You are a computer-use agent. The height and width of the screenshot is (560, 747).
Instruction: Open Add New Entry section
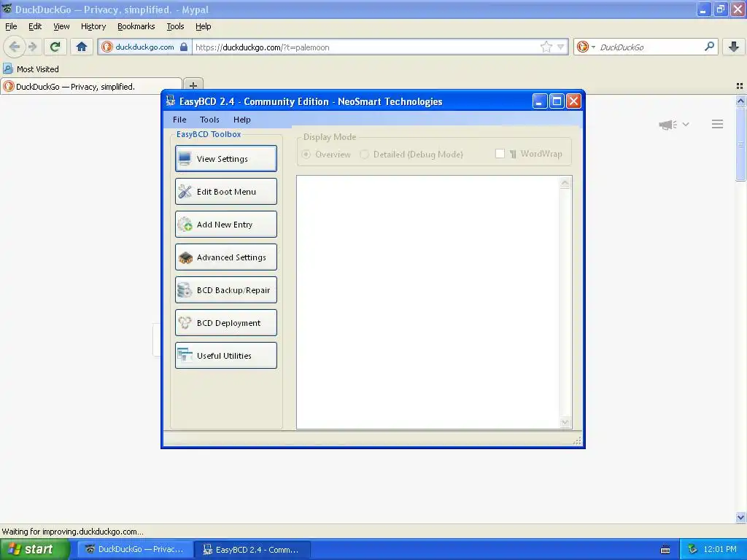[x=226, y=225]
